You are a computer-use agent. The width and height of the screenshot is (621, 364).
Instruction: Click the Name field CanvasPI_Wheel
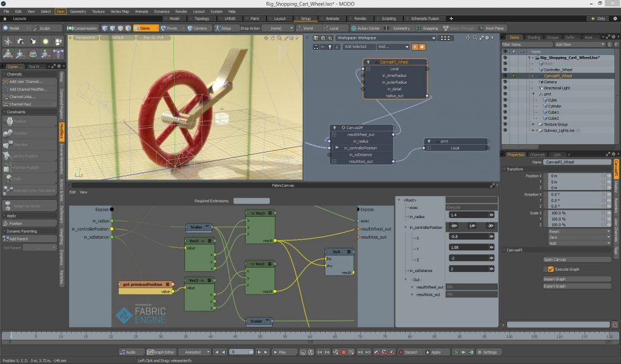pyautogui.click(x=577, y=162)
